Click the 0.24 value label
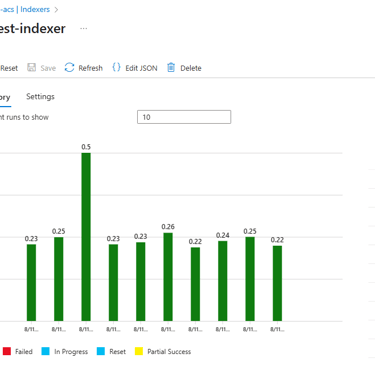The height and width of the screenshot is (366, 375). (223, 235)
